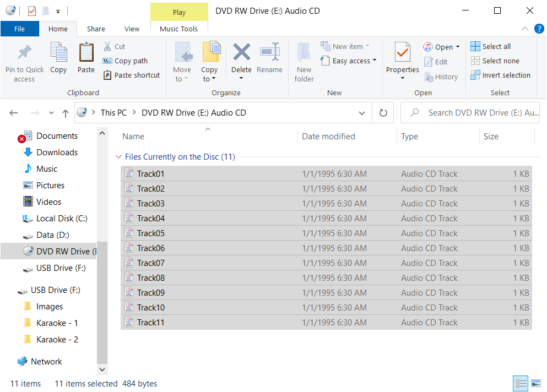Click the navigation pane scroll up arrow

pos(102,133)
